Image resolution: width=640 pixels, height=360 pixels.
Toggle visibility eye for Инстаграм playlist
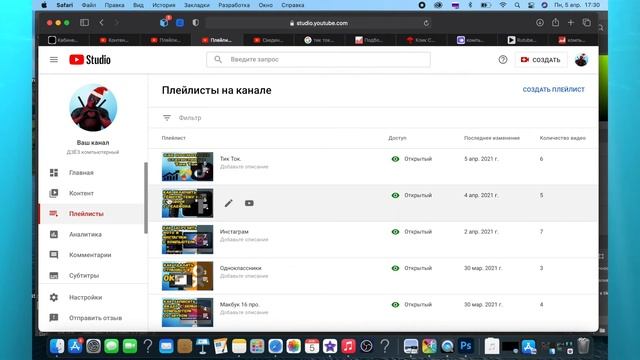coord(395,232)
